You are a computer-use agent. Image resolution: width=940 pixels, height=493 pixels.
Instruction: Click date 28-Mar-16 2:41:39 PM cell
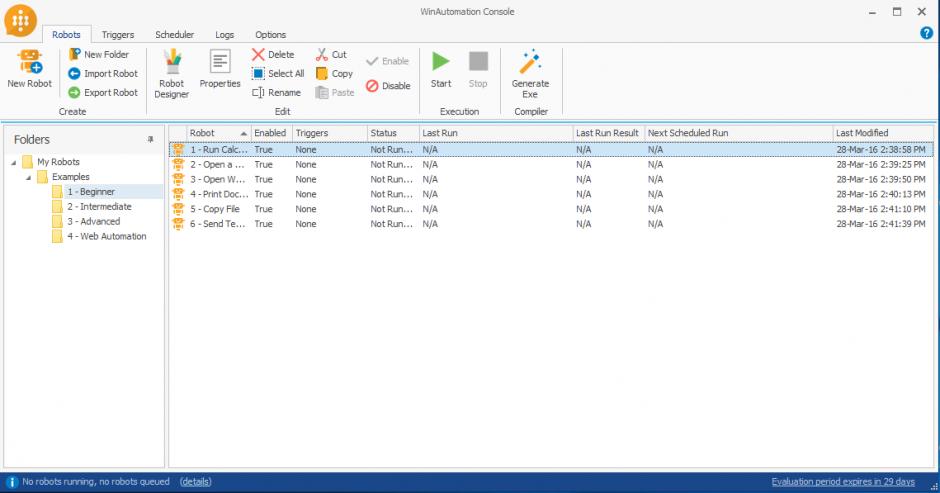[881, 224]
